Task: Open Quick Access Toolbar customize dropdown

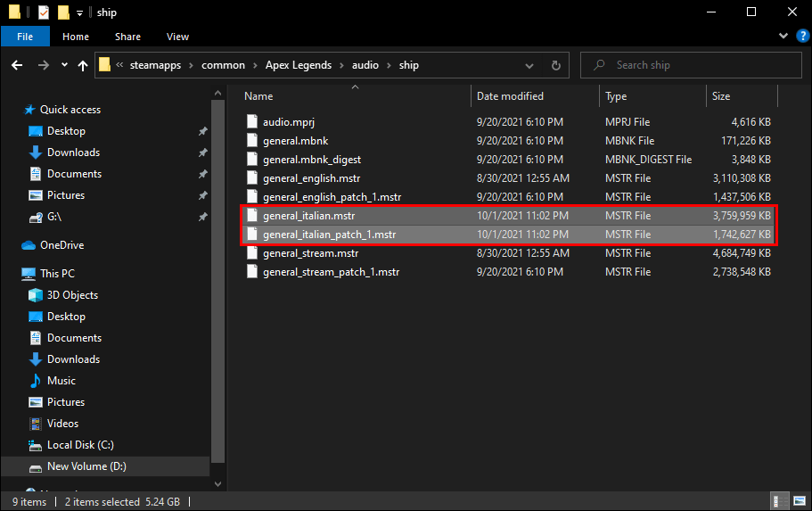Action: click(x=79, y=12)
